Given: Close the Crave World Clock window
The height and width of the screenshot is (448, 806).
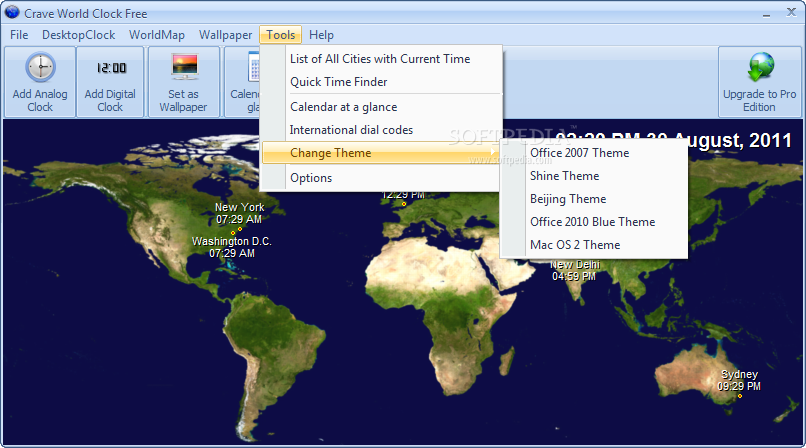Looking at the screenshot, I should pyautogui.click(x=792, y=13).
